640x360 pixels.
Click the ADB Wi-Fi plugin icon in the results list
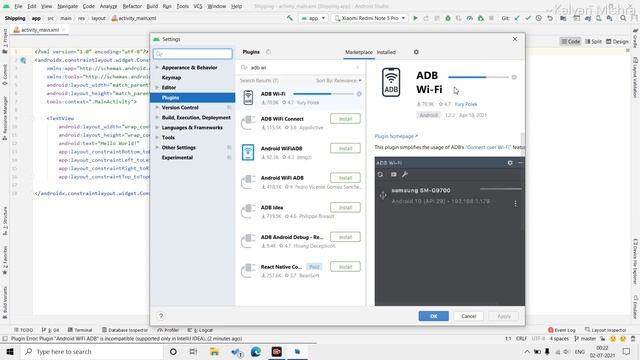coord(248,98)
